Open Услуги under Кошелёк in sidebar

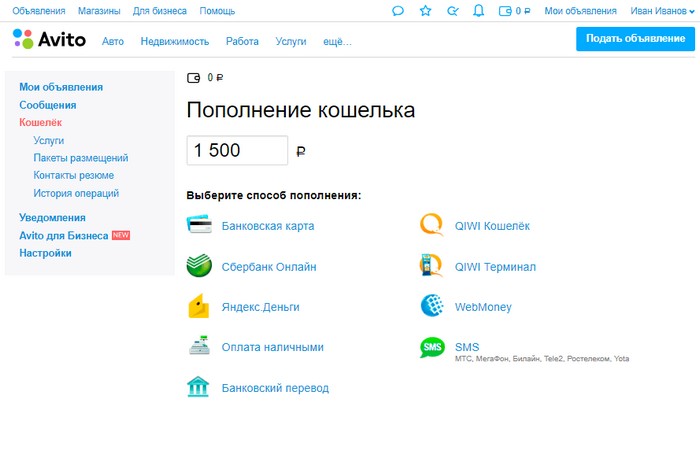pos(49,141)
